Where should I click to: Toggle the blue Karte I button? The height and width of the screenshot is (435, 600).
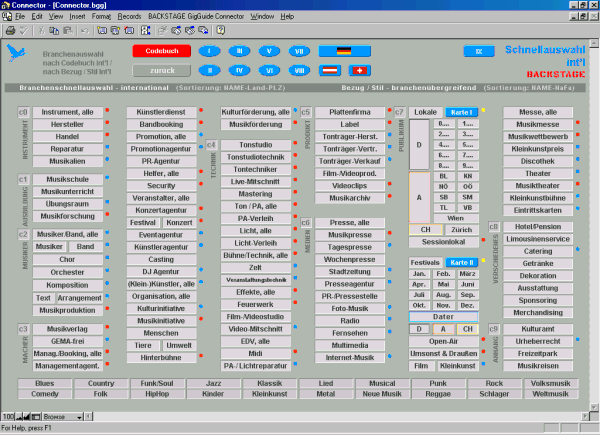click(461, 112)
